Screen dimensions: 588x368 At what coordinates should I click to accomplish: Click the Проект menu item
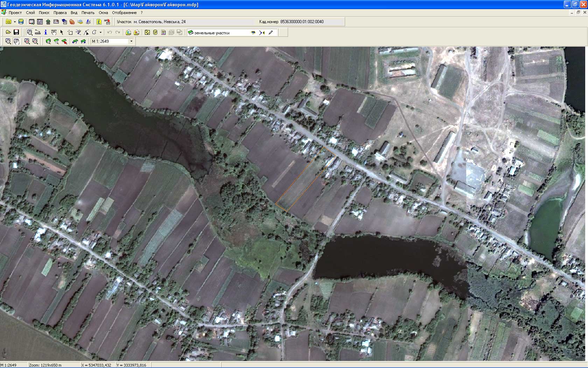(15, 13)
